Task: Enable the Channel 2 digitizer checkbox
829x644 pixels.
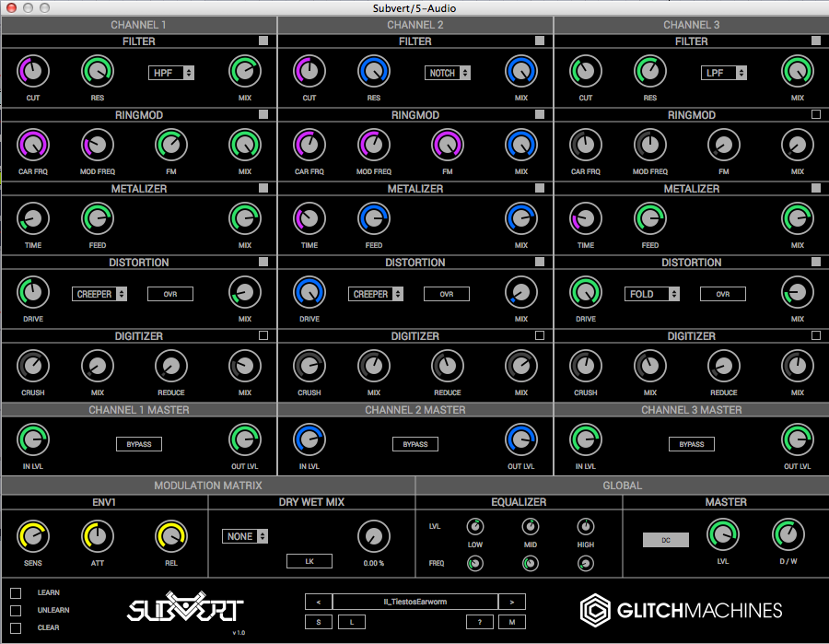Action: (x=540, y=335)
